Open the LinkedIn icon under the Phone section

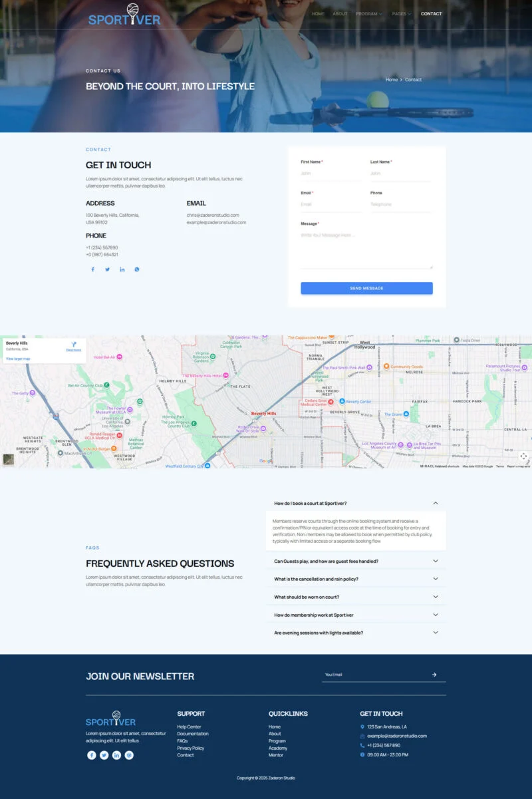click(x=122, y=269)
